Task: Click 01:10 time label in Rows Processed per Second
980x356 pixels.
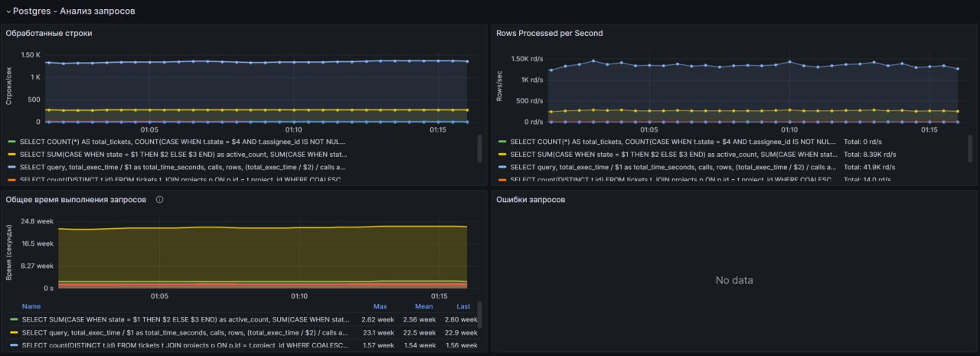Action: coord(789,130)
